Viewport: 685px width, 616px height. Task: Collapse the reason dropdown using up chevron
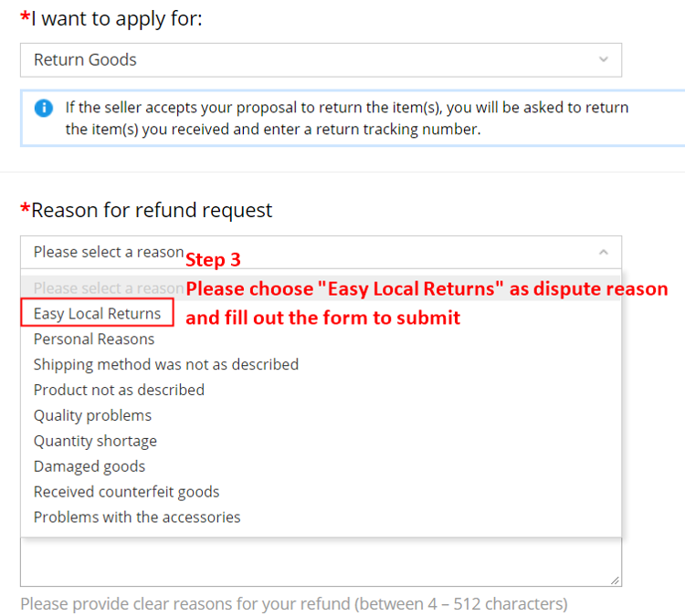(604, 253)
